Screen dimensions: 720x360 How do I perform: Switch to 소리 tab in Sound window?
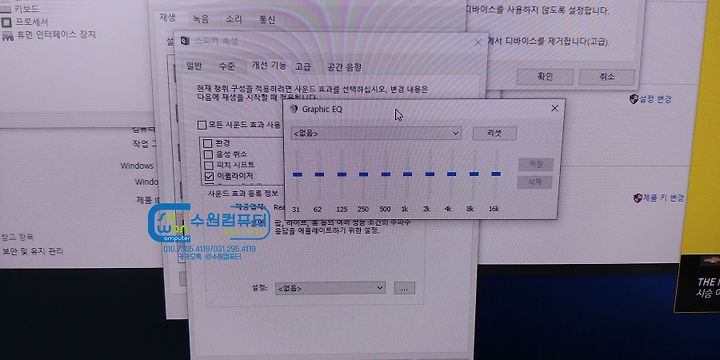234,19
